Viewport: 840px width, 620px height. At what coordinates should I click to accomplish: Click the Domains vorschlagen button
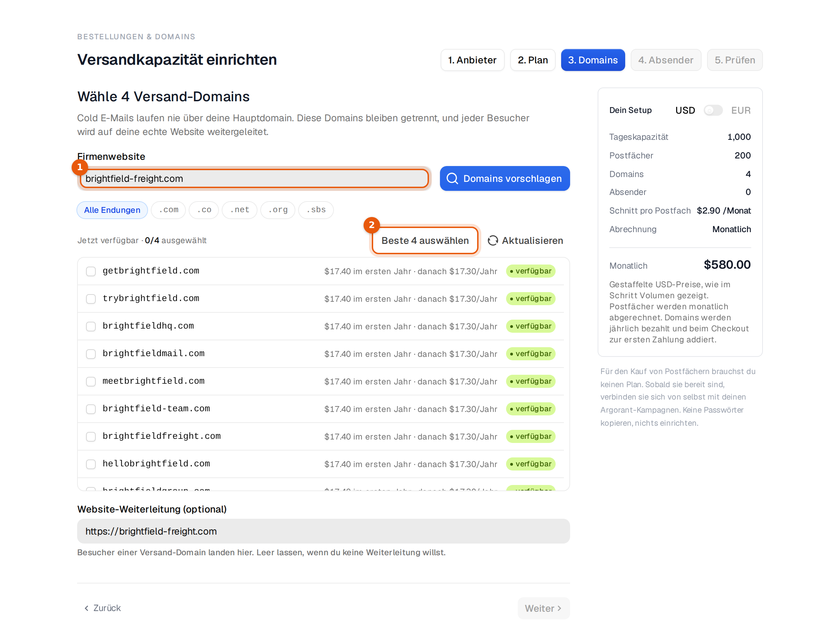click(x=505, y=179)
